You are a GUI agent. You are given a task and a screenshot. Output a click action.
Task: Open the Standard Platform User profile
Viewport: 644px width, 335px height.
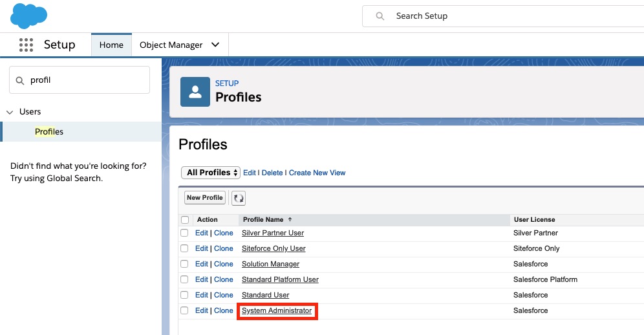[280, 279]
